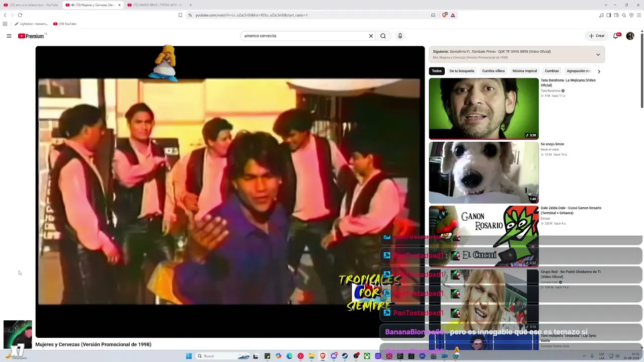Select the 'Mujeres y Cervezas (Versión Promocional de 1998)' title
This screenshot has height=362, width=644.
tap(93, 344)
